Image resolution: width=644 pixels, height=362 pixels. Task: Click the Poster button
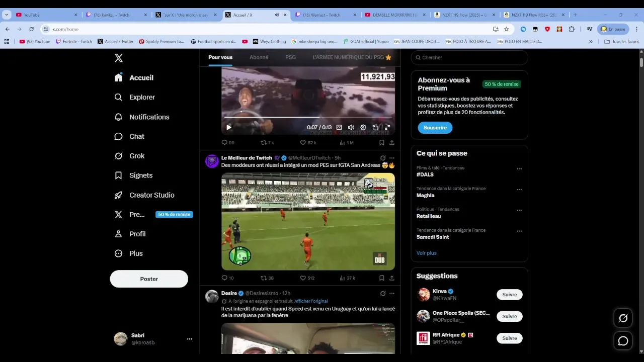coord(149,279)
